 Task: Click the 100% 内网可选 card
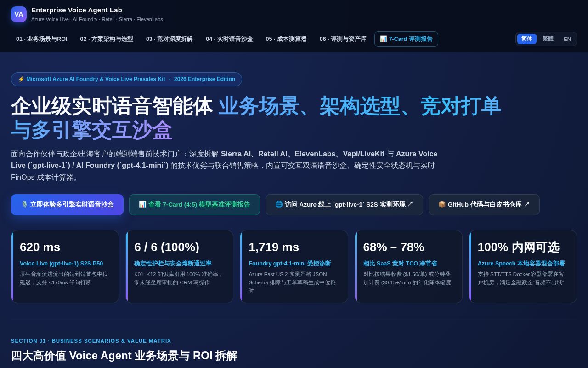(523, 266)
